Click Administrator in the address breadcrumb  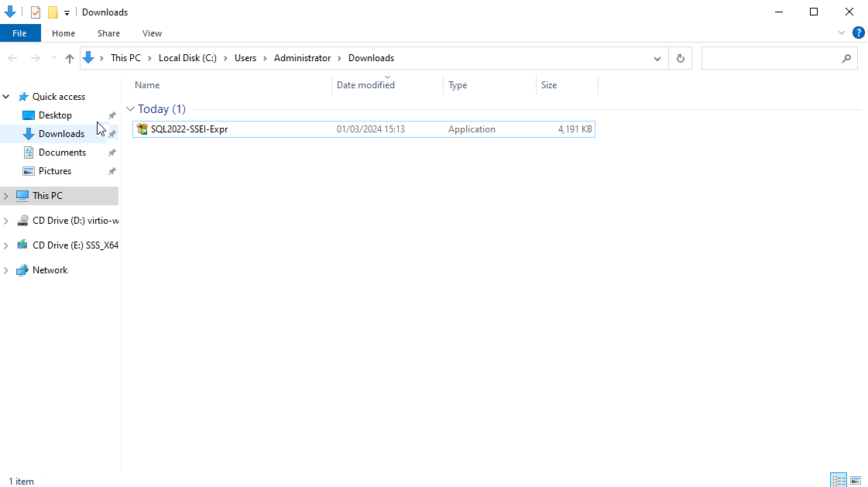pos(302,58)
